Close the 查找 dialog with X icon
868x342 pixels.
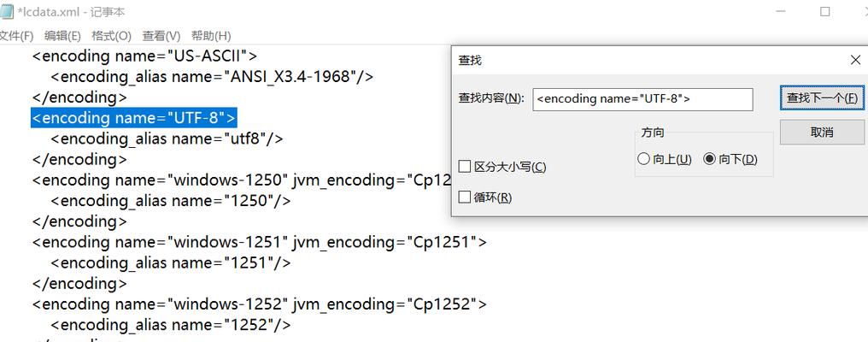pos(855,60)
